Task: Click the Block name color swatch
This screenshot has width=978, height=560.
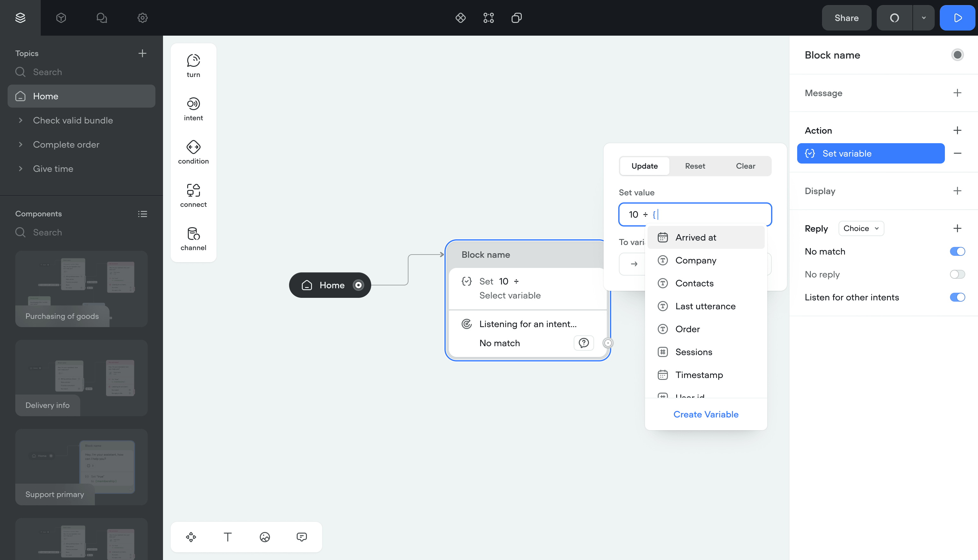Action: click(957, 55)
